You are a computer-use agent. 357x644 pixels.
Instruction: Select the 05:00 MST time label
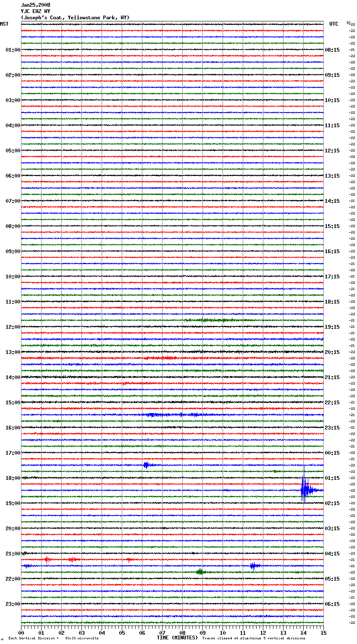pyautogui.click(x=13, y=151)
